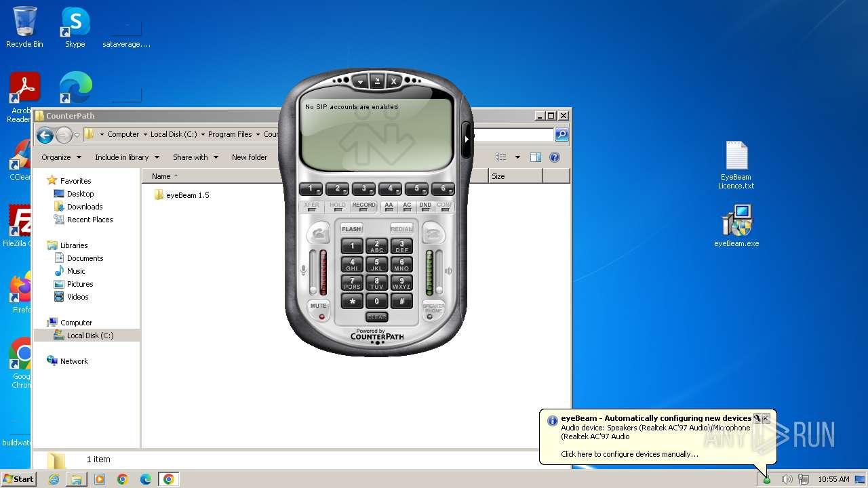The image size is (868, 488).
Task: Adjust the microphone volume slider
Action: pos(313,272)
